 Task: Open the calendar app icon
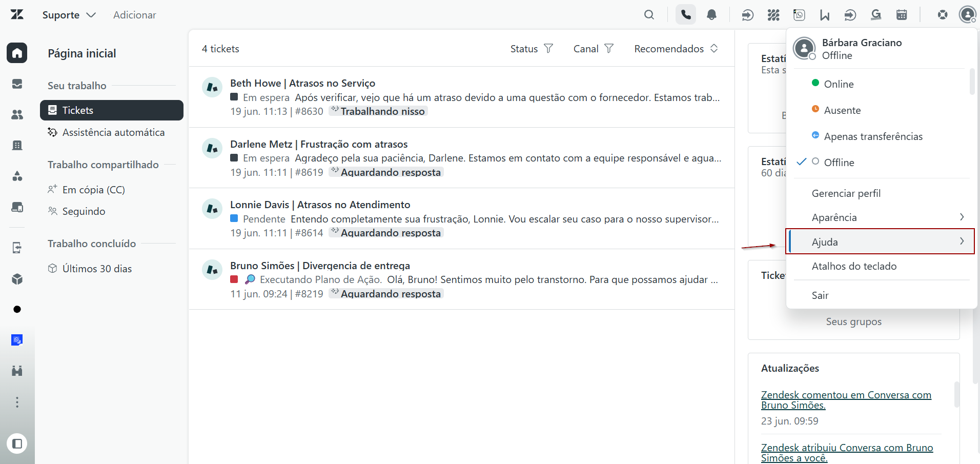[902, 15]
